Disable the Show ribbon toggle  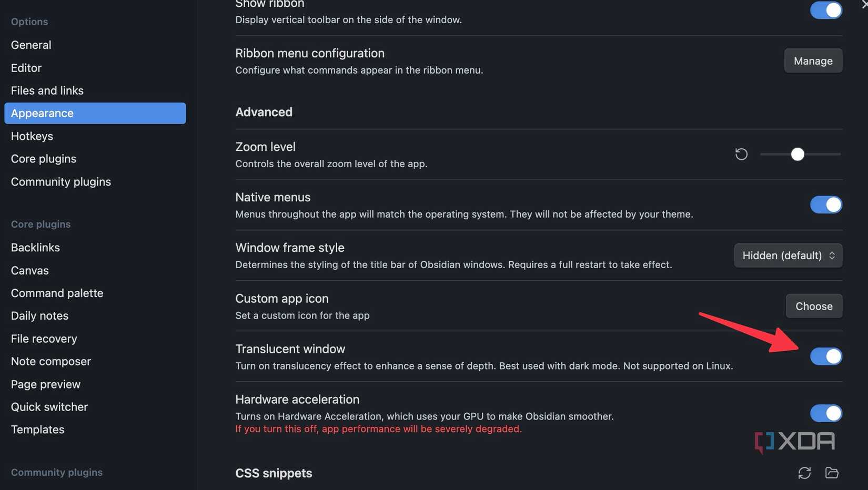point(825,10)
